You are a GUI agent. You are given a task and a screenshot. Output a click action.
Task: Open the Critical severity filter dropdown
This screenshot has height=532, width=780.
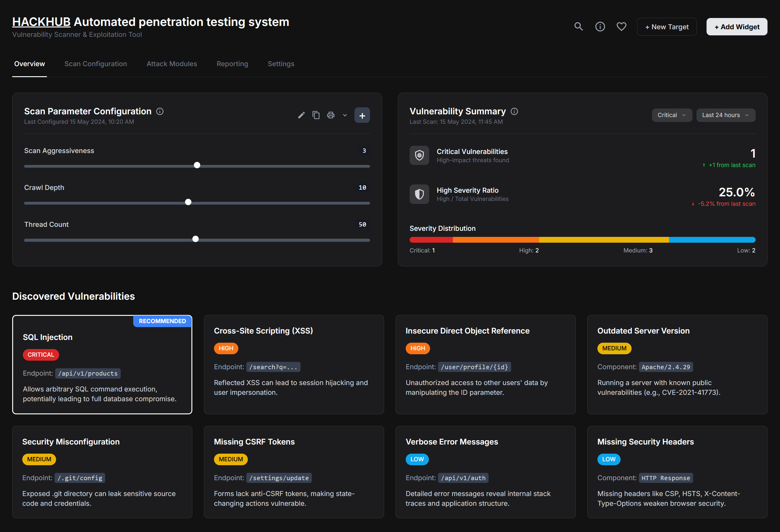(671, 115)
